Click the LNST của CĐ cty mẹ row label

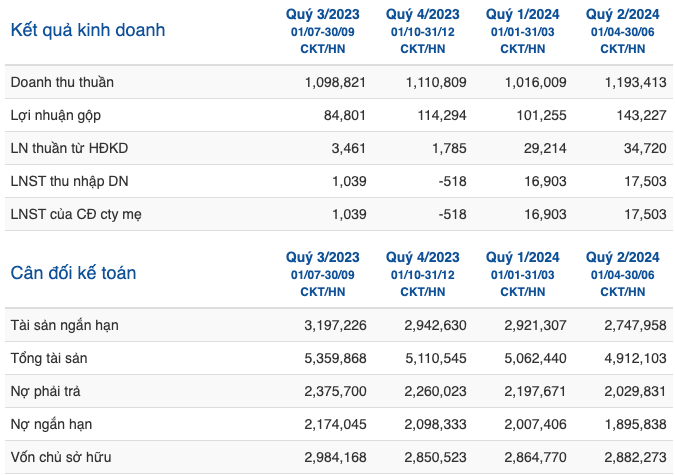(x=76, y=214)
